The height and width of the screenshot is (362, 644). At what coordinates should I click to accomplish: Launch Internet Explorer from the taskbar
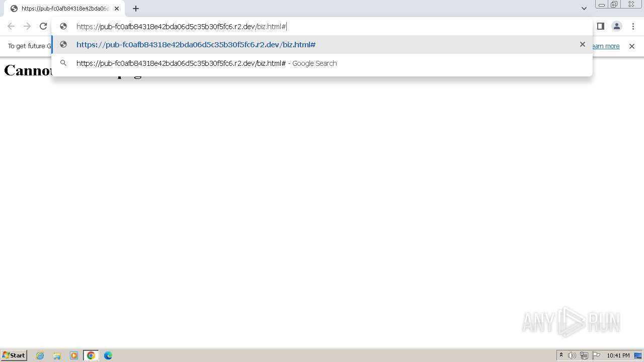coord(40,355)
